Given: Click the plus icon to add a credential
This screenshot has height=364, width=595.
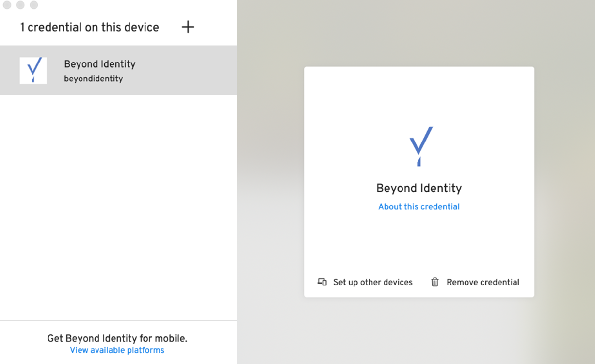Looking at the screenshot, I should point(188,27).
